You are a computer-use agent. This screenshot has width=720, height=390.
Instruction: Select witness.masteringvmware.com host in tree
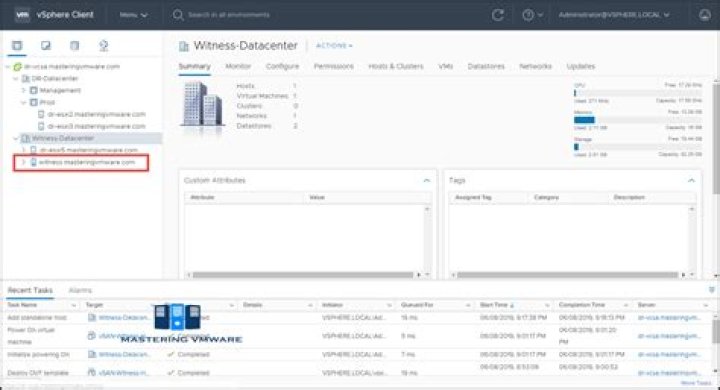(87, 162)
